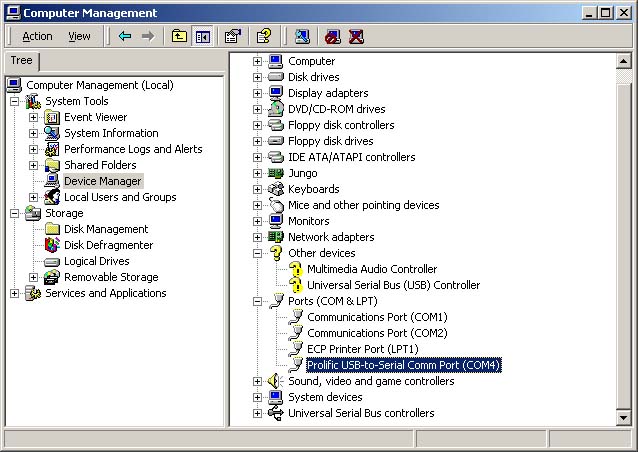This screenshot has width=638, height=452.
Task: Select Floppy disk drives category
Action: 330,141
